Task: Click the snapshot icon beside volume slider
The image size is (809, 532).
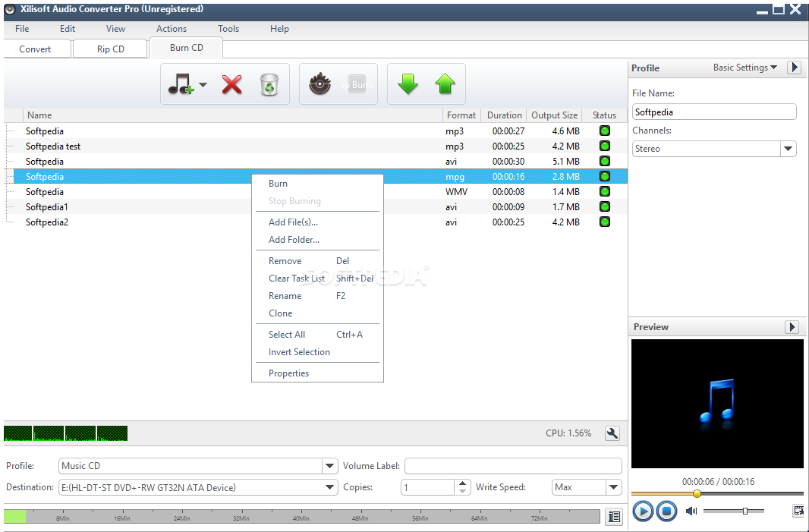Action: [x=798, y=511]
